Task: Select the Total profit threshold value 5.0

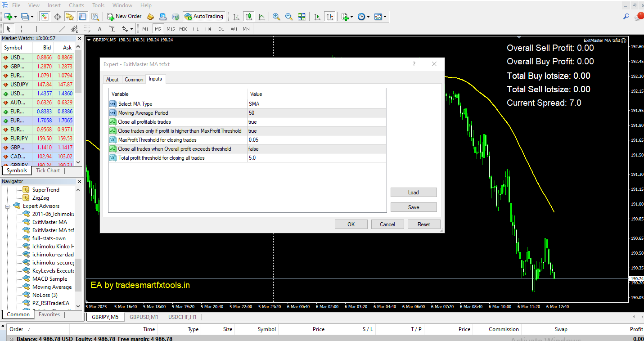Action: (317, 158)
